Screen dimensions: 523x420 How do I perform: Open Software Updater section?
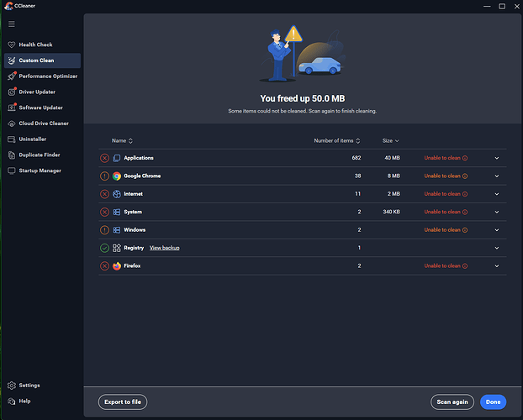point(42,108)
